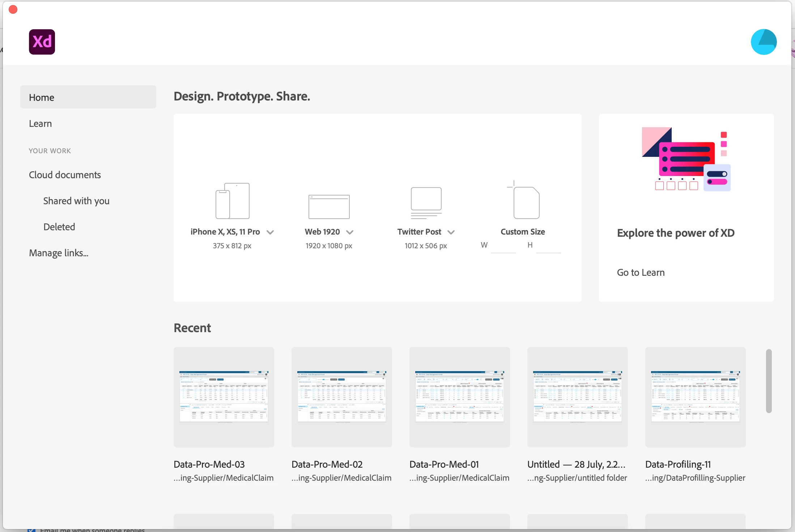The image size is (795, 532).
Task: Open the user profile avatar
Action: (764, 42)
